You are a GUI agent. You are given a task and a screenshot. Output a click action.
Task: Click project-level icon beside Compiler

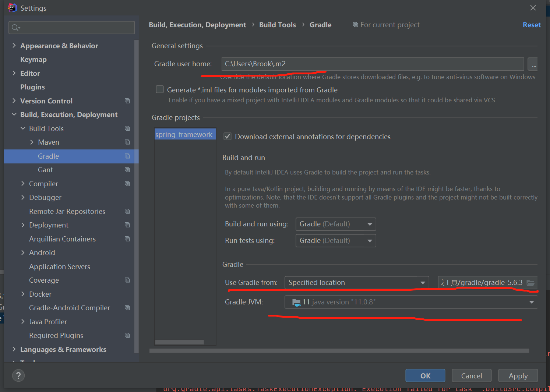point(127,184)
